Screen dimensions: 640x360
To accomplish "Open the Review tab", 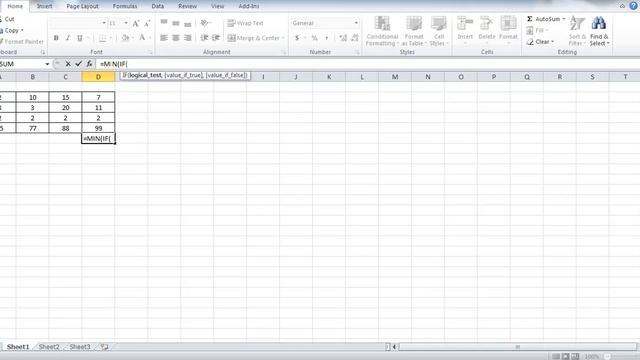I will pyautogui.click(x=187, y=6).
